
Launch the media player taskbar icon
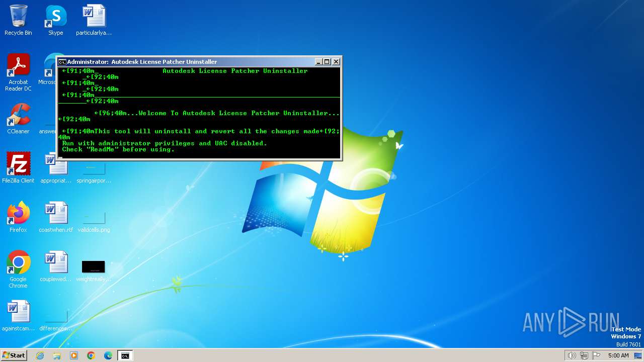point(74,355)
